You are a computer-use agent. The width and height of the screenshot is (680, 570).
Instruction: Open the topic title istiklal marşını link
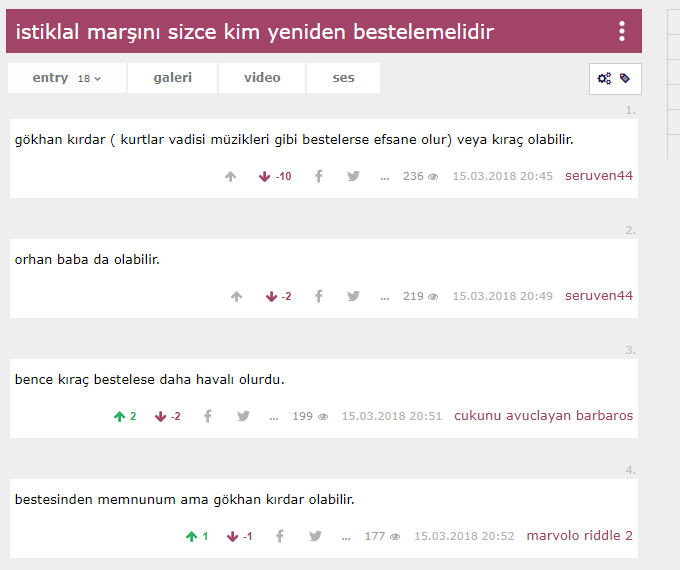(255, 32)
